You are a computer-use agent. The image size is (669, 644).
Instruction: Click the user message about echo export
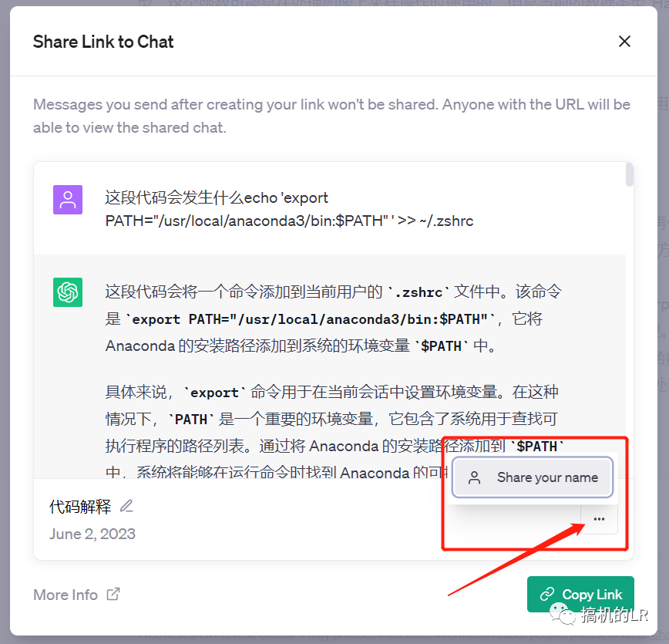coord(289,209)
